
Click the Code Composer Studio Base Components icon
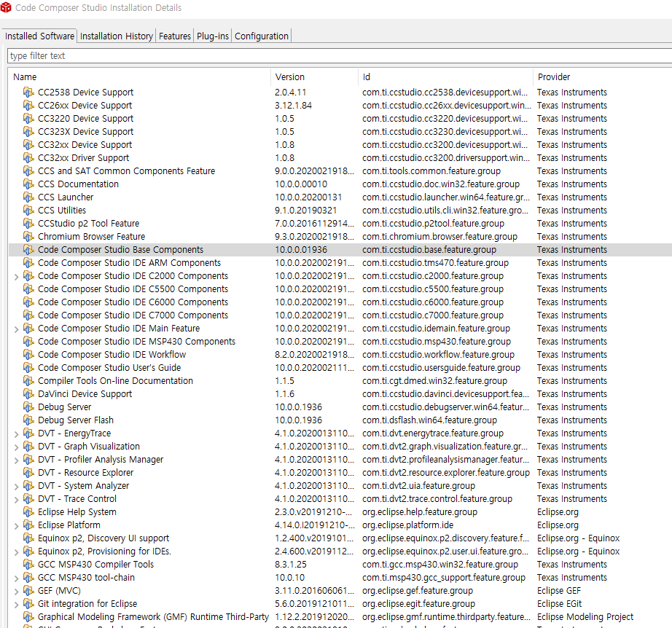pos(28,249)
